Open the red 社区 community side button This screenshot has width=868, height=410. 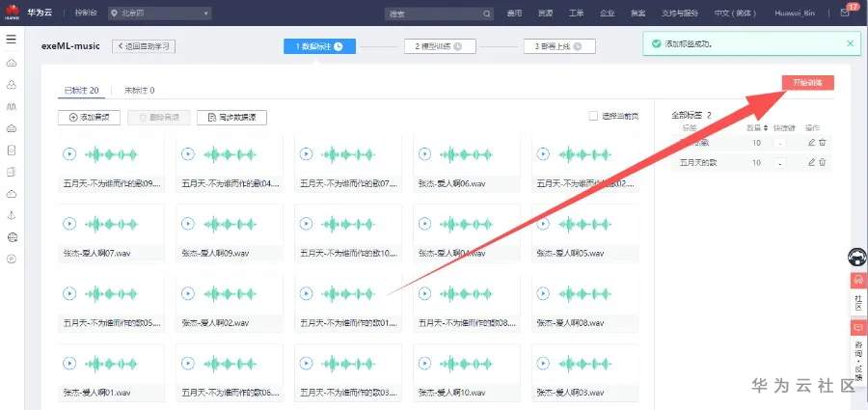pyautogui.click(x=858, y=292)
